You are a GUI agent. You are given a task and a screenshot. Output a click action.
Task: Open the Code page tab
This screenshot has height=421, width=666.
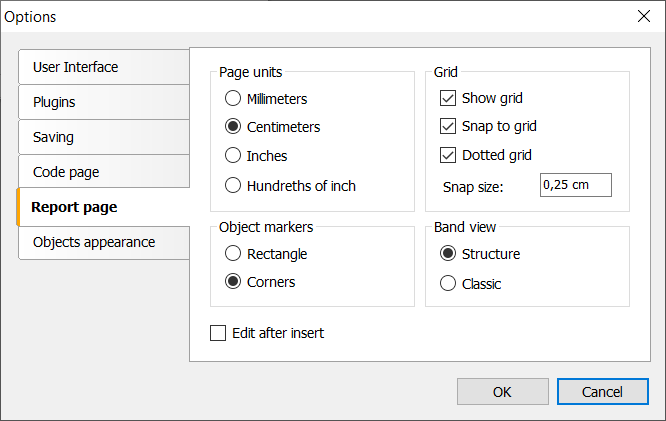point(104,172)
